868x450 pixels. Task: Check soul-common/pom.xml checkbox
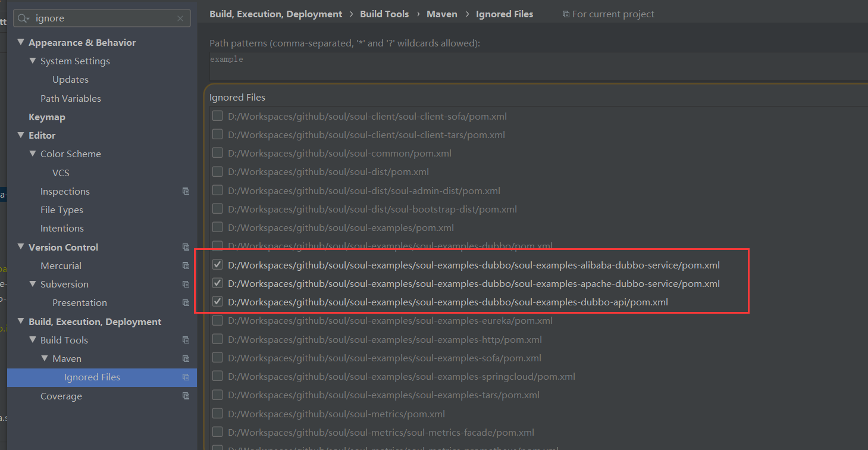point(218,153)
